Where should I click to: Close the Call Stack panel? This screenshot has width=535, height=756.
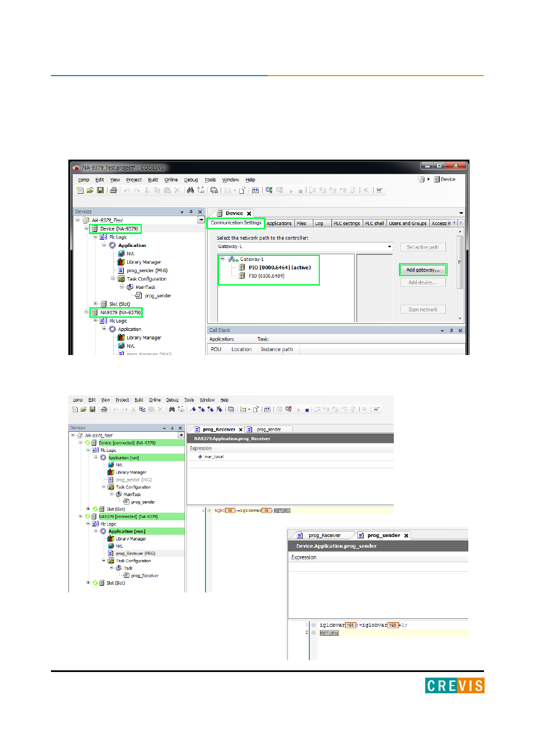[460, 330]
